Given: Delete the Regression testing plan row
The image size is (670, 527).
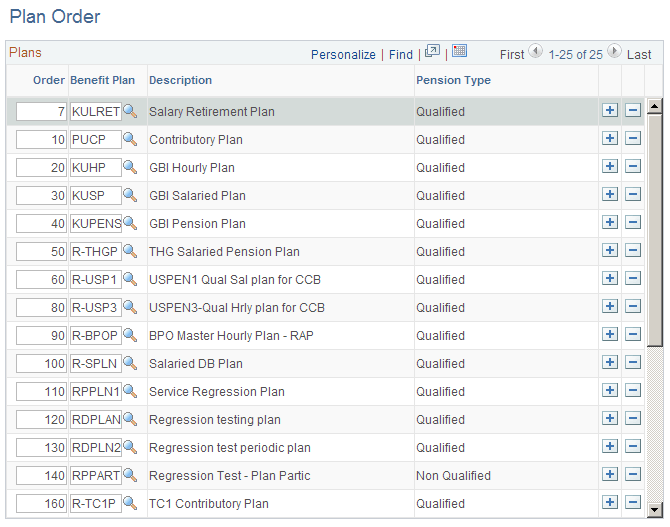Looking at the screenshot, I should [633, 418].
